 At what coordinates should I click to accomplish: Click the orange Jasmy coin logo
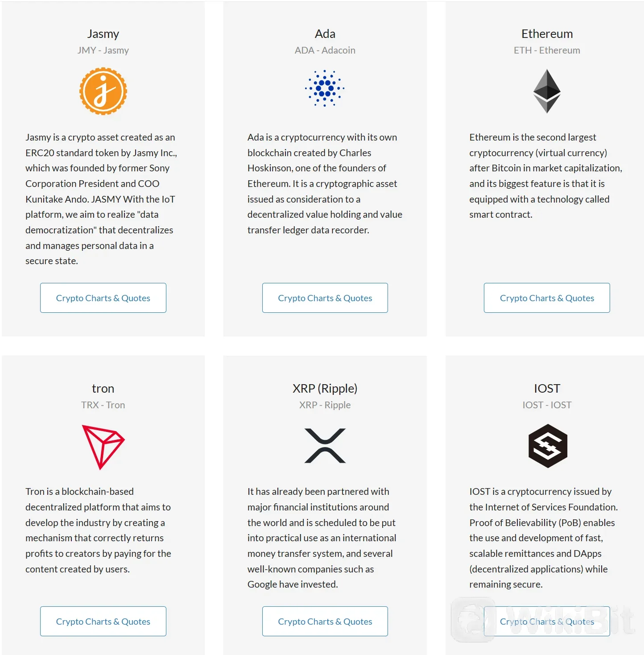(x=103, y=91)
